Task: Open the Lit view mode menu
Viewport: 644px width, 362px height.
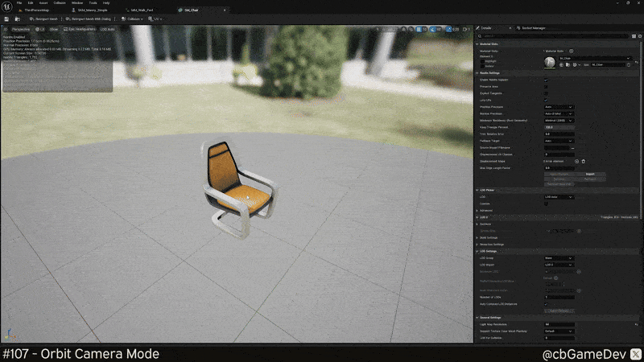Action: [x=39, y=29]
